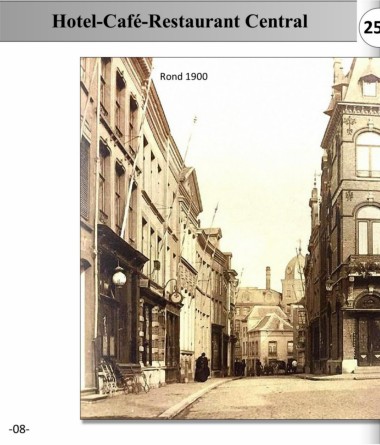Select the sepia street photograph
This screenshot has width=380, height=445.
pyautogui.click(x=230, y=238)
